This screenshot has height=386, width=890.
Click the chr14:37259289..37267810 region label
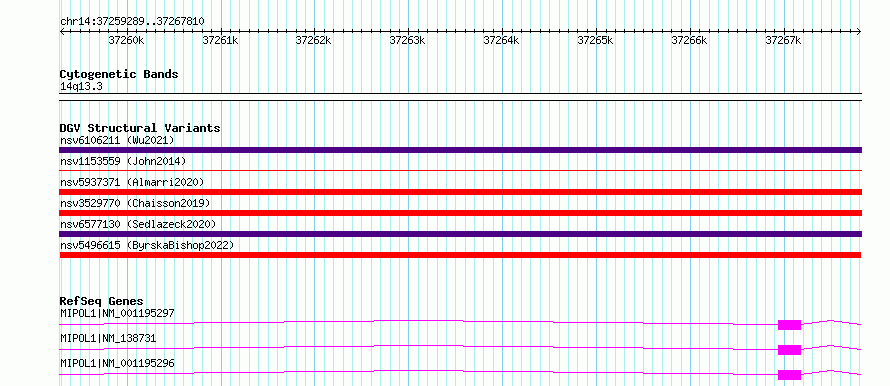coord(132,21)
